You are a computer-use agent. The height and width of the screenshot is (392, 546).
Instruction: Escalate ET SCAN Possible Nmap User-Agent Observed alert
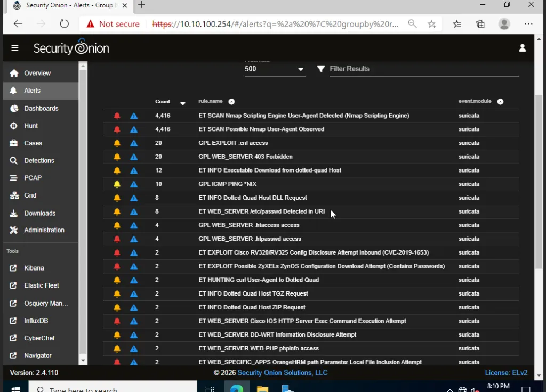(x=134, y=129)
